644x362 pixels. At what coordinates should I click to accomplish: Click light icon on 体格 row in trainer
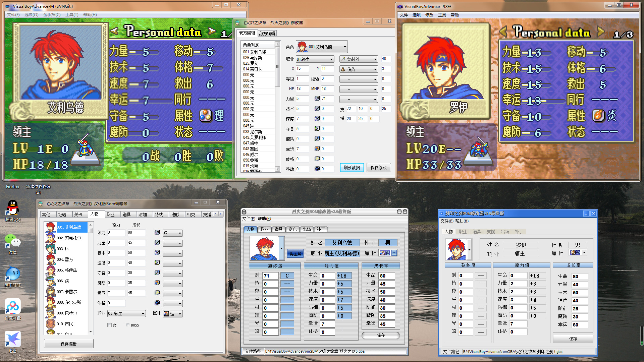[317, 159]
